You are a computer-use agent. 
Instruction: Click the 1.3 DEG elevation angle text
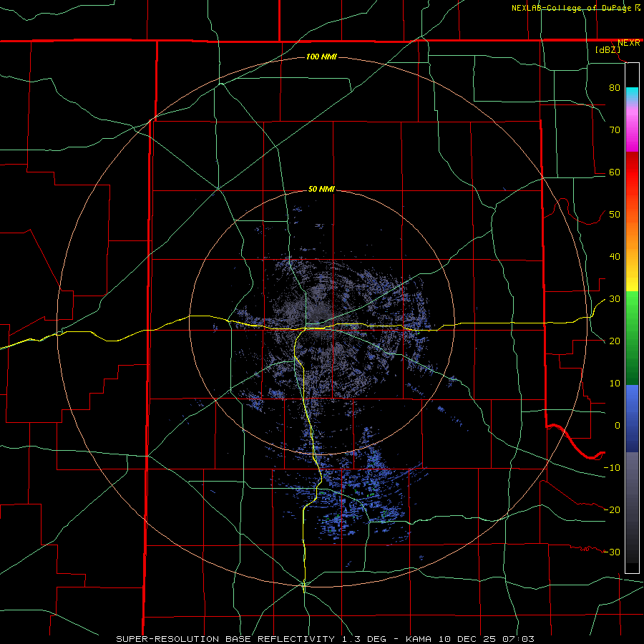[x=365, y=639]
